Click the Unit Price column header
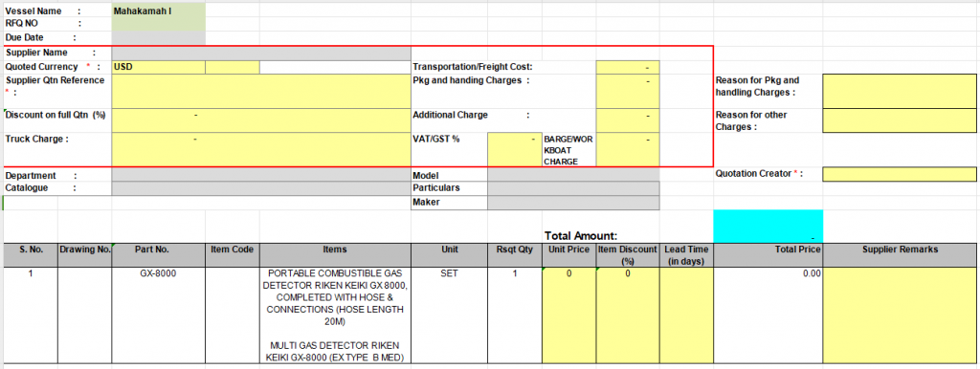 click(568, 254)
